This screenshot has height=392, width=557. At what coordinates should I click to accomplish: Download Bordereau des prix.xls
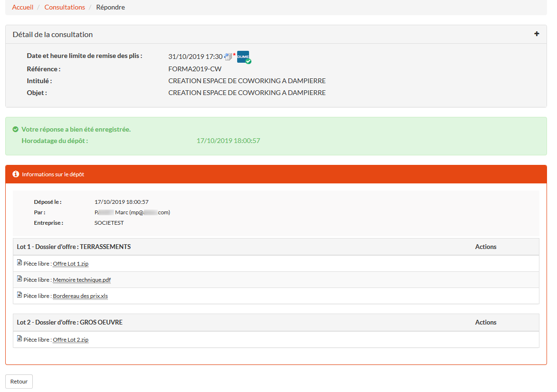80,296
